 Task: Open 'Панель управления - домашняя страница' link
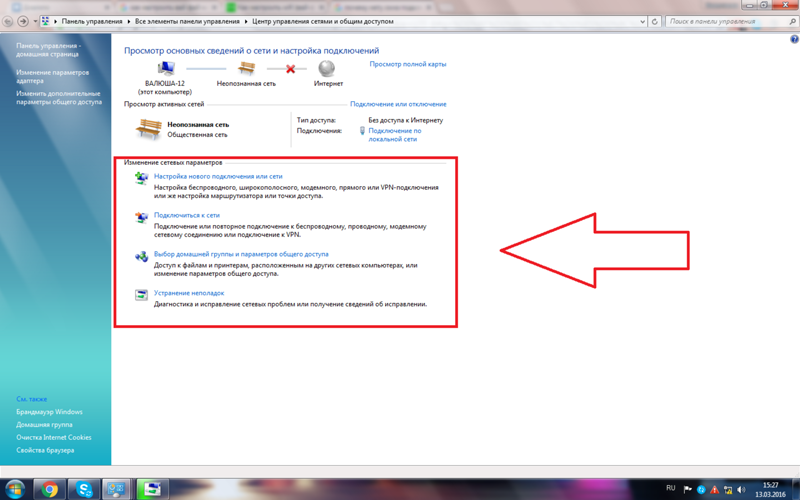(48, 50)
